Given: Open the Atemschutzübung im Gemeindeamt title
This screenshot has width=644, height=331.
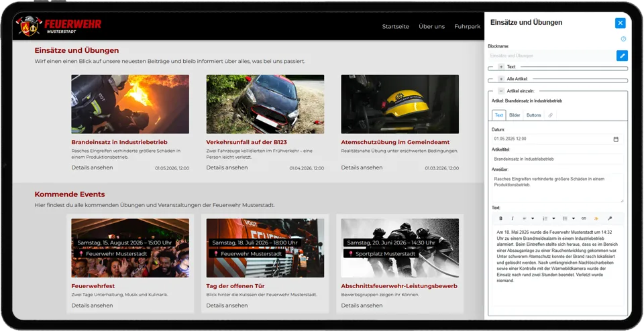Looking at the screenshot, I should pos(395,142).
